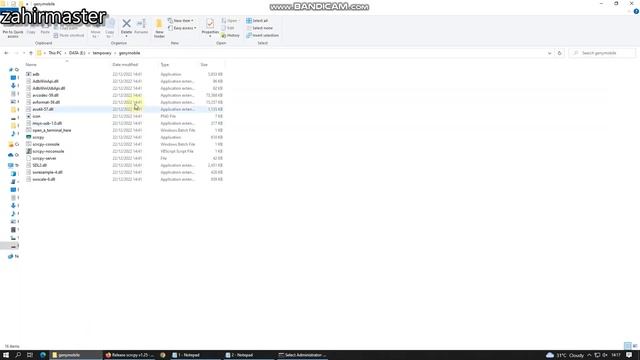
Task: Go up one folder with up arrow
Action: [x=31, y=53]
